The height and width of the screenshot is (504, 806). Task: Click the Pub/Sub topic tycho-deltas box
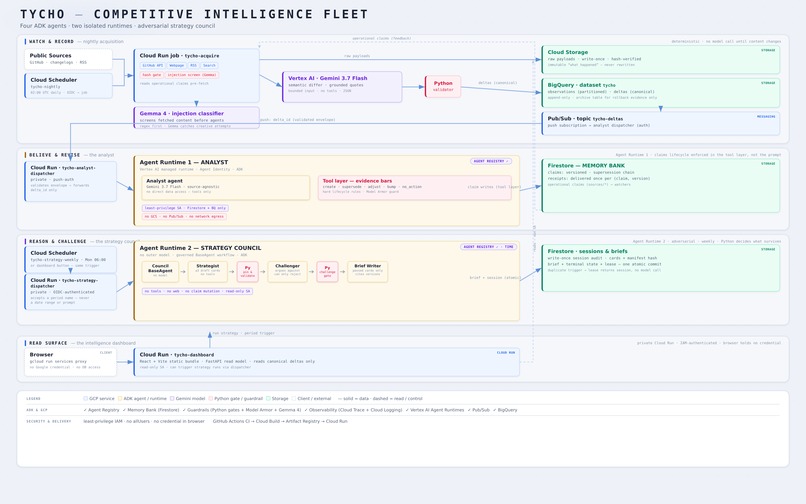[661, 123]
